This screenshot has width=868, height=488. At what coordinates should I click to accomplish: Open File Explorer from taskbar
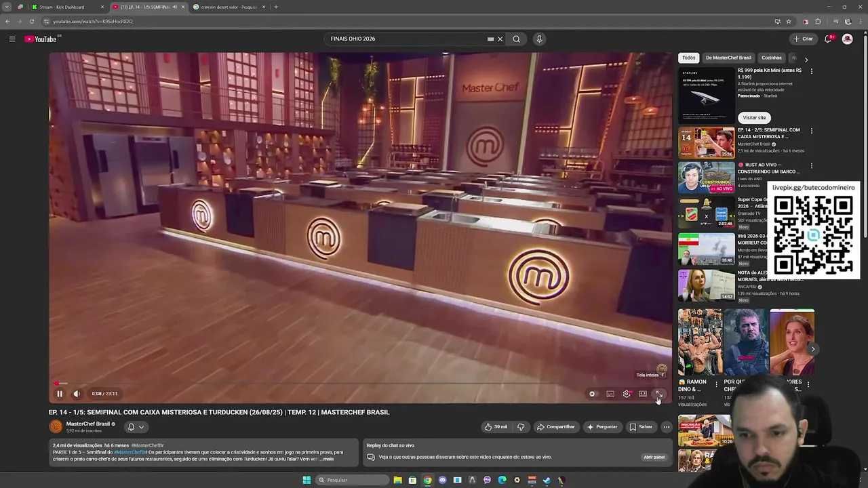(397, 480)
